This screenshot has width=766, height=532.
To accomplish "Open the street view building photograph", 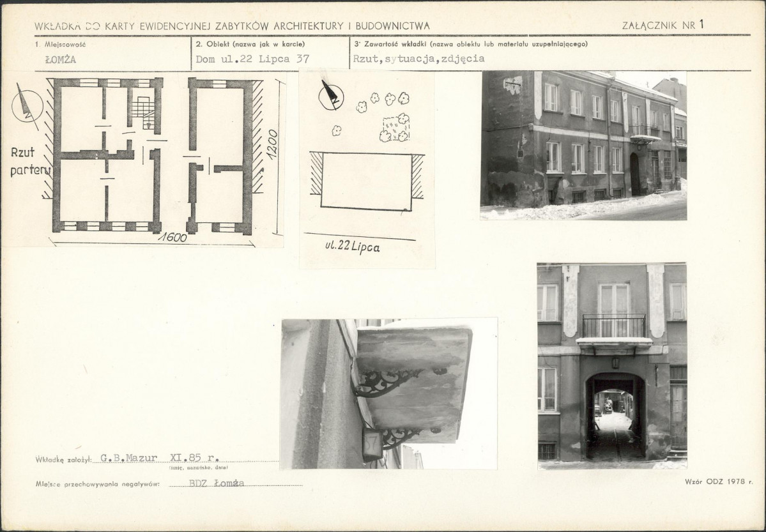I will 584,146.
